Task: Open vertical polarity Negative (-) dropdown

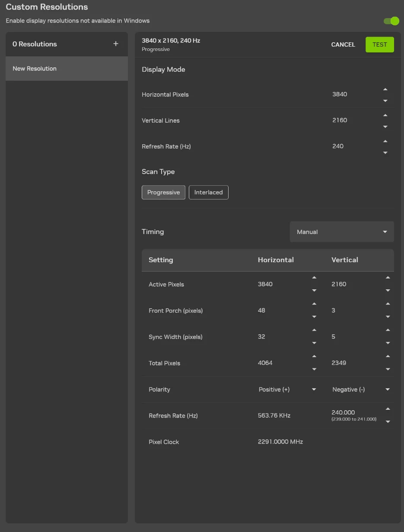Action: (361, 389)
